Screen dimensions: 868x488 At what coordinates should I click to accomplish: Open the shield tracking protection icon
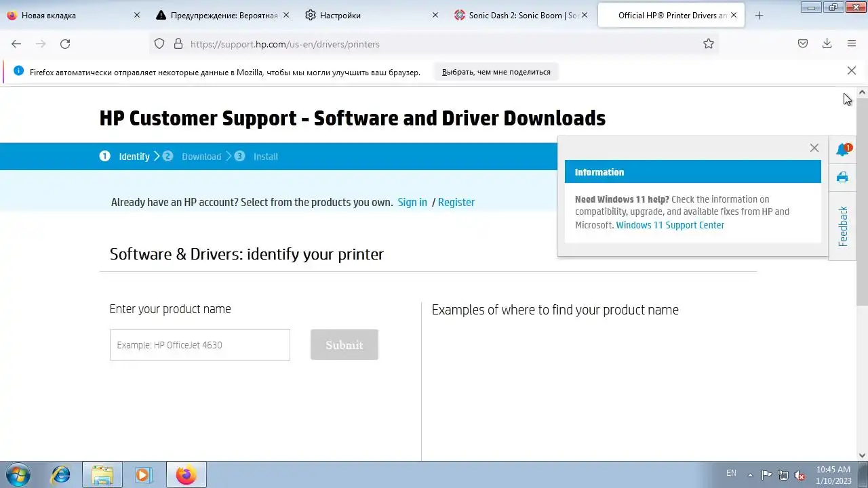pos(159,43)
